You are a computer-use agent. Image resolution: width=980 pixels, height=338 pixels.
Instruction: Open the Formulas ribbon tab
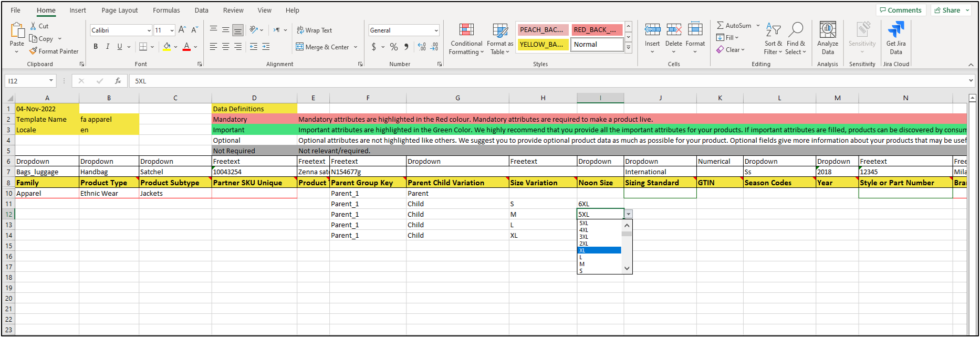click(x=166, y=10)
